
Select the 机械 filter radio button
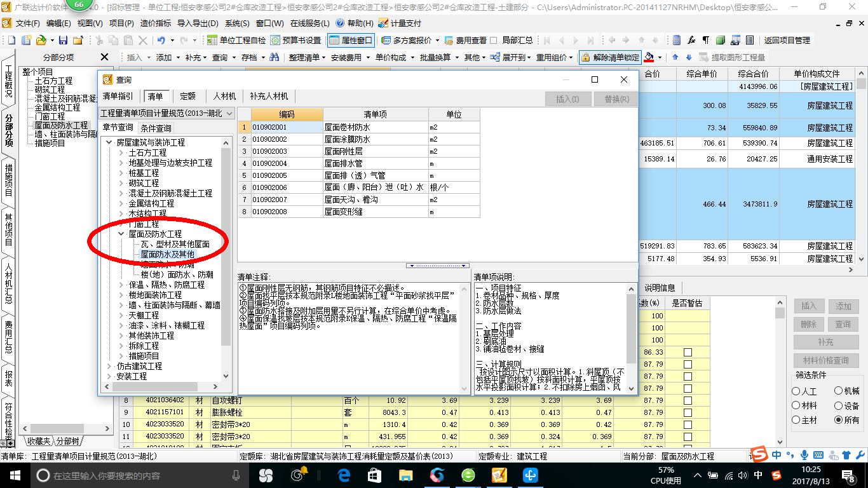click(x=839, y=391)
